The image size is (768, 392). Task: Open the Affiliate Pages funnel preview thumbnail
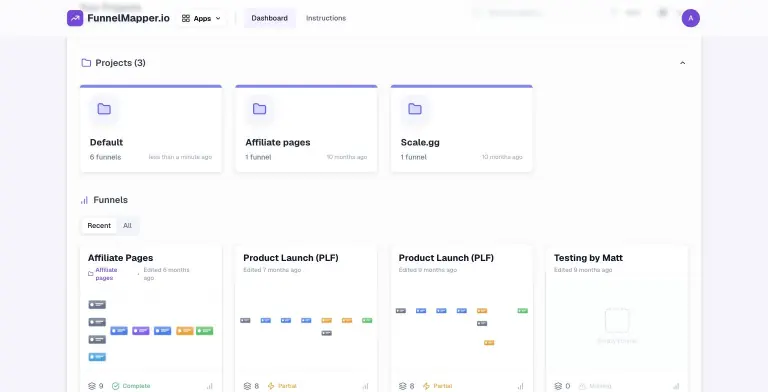pos(151,331)
